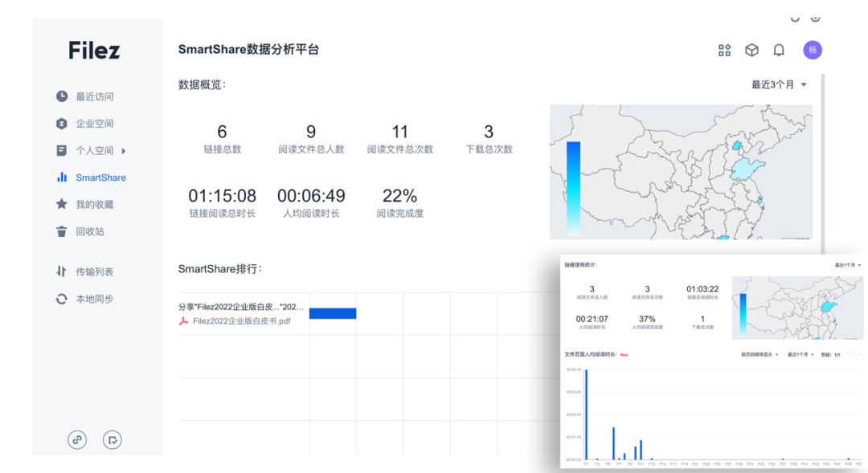
Task: Click the link icon at sidebar bottom
Action: [x=77, y=440]
